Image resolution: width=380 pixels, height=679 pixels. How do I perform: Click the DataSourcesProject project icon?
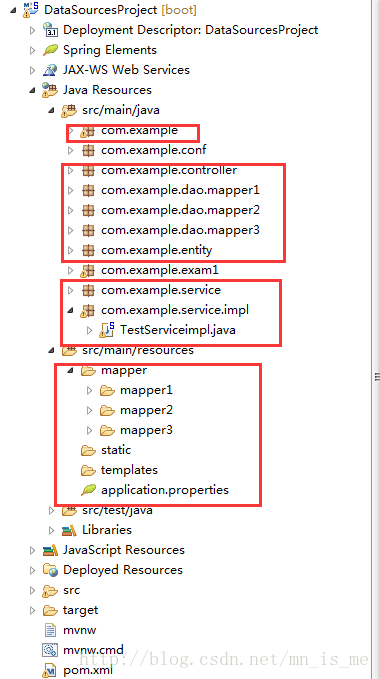pyautogui.click(x=32, y=9)
